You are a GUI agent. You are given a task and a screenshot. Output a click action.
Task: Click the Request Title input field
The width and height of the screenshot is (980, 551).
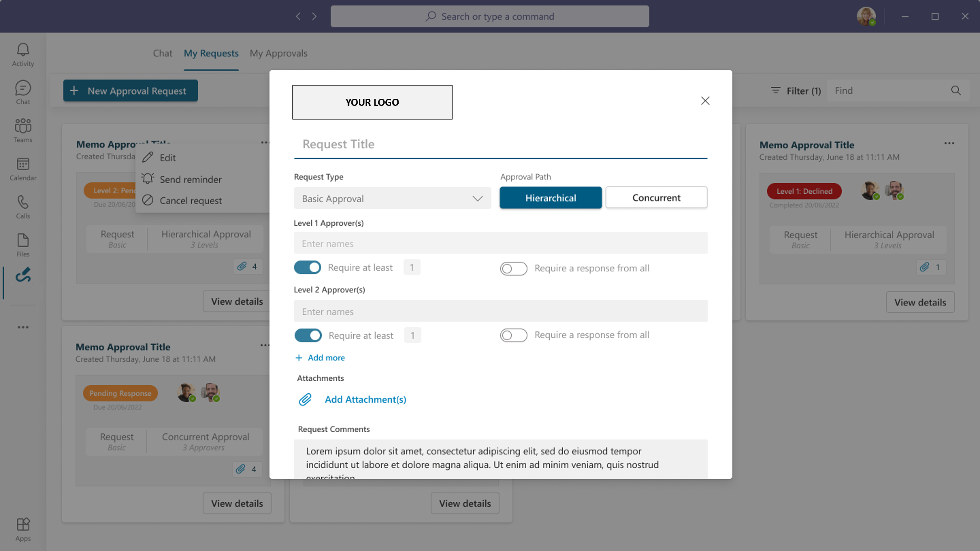pos(500,144)
